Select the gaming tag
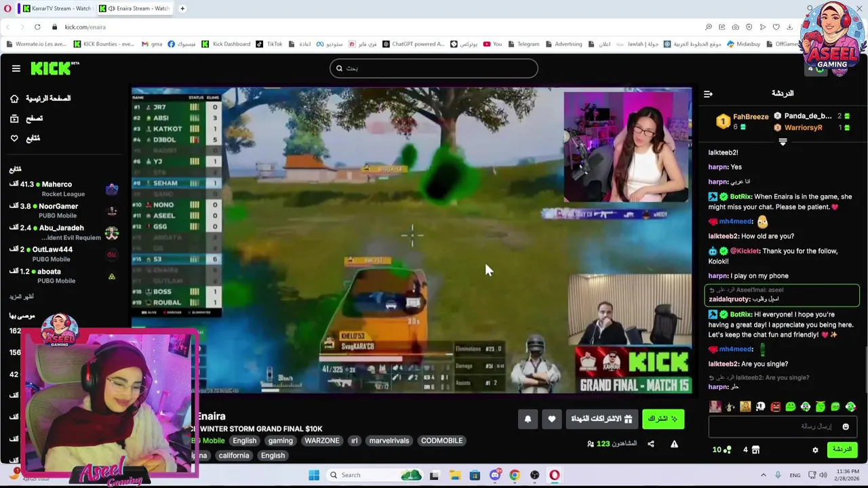Viewport: 868px width, 488px height. 280,441
